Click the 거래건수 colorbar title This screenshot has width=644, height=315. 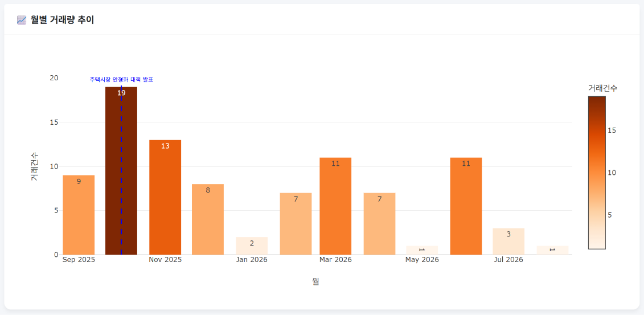[x=602, y=88]
